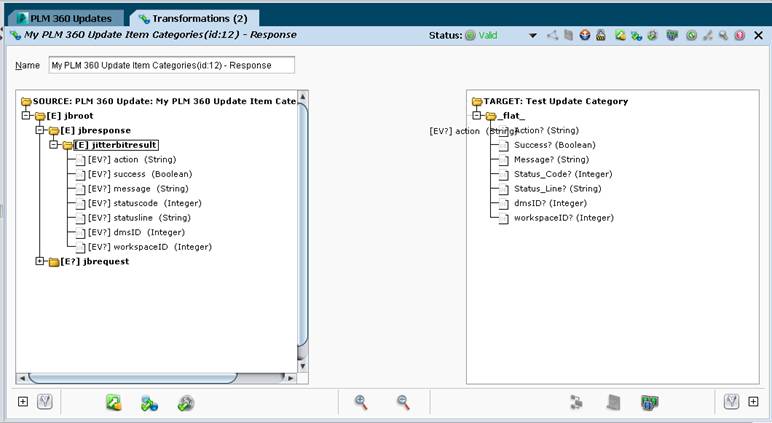Select the SOURCE: PLM 360 Update root folder
This screenshot has height=423, width=772.
[x=159, y=101]
